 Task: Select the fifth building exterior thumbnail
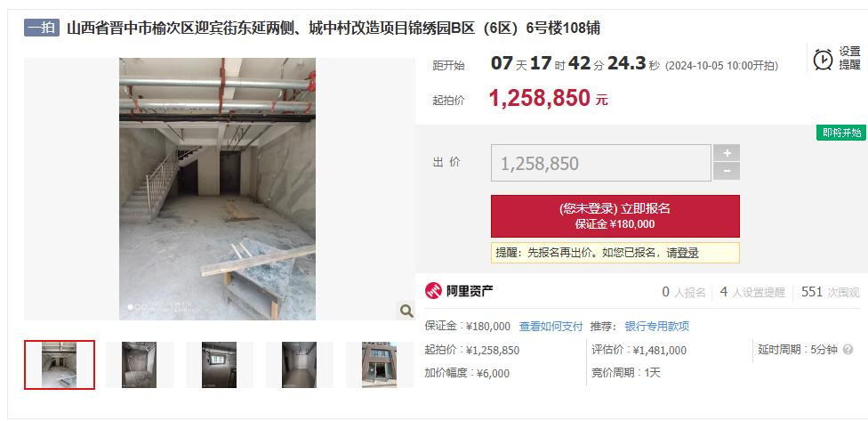pyautogui.click(x=379, y=365)
